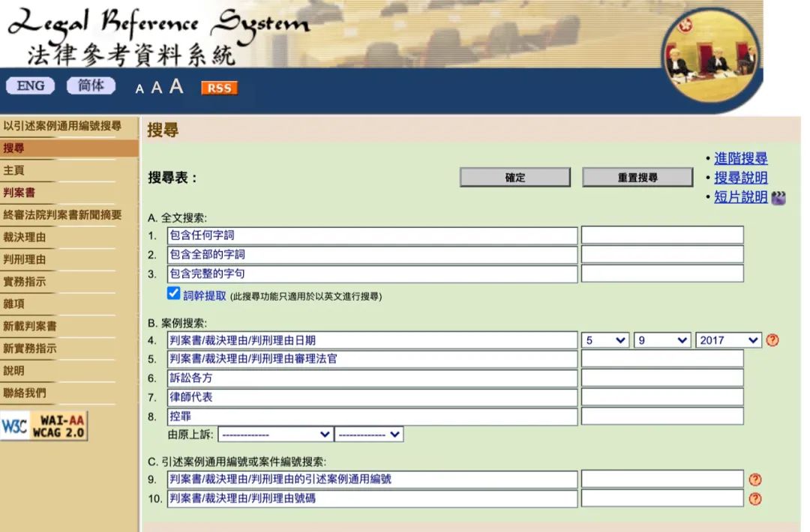Open the month dropdown showing 9
This screenshot has height=532, width=810.
click(661, 340)
